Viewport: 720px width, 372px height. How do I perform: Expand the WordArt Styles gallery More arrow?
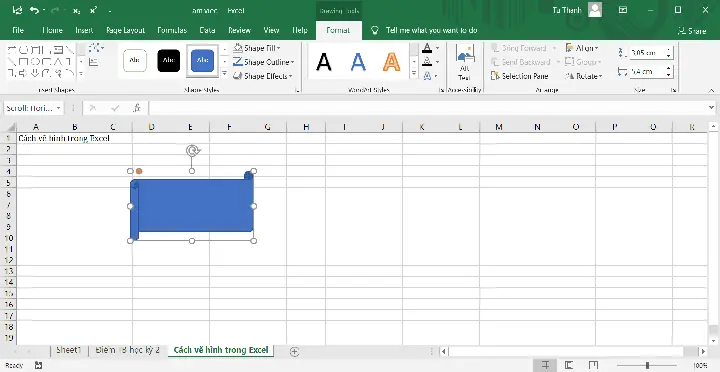tap(414, 73)
